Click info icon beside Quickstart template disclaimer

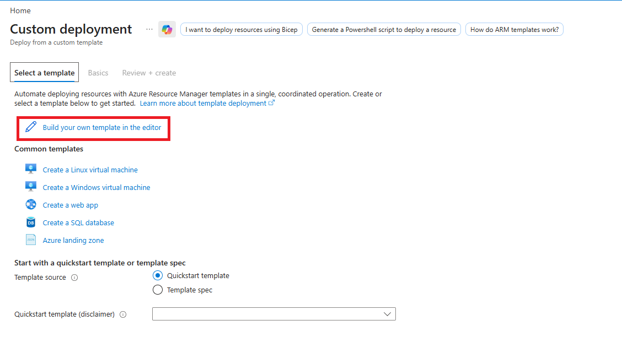coord(123,314)
